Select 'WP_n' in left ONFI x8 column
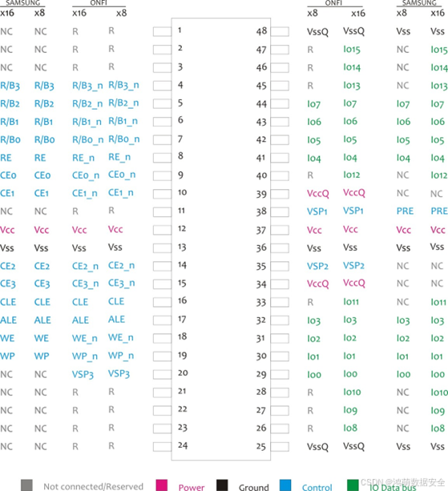448x491 pixels. [121, 356]
